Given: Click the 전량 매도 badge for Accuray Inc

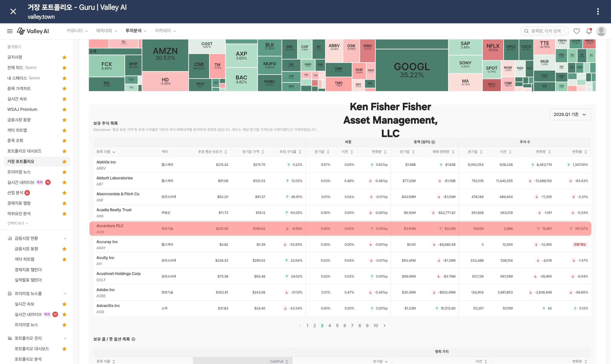Looking at the screenshot, I should [x=580, y=245].
